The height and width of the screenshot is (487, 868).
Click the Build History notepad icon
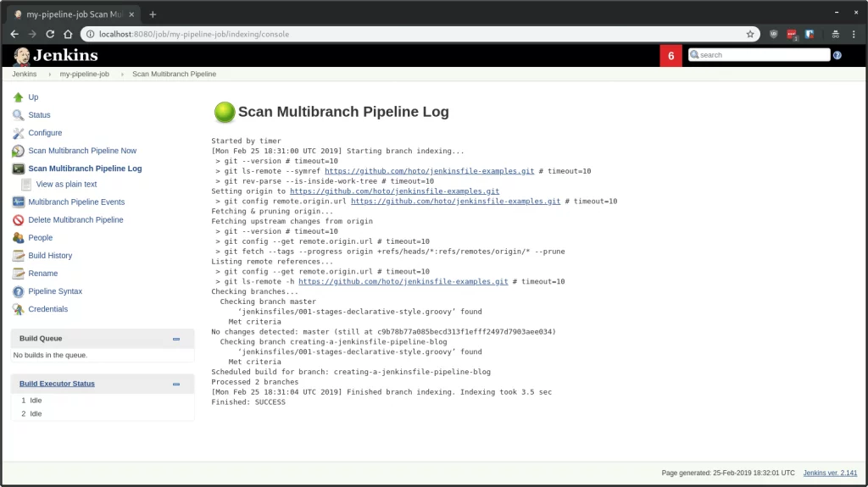coord(19,256)
